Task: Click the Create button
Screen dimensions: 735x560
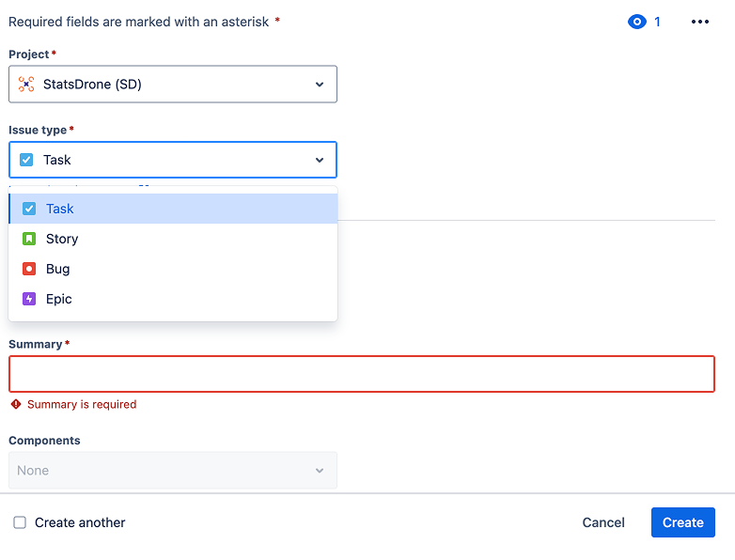Action: click(x=683, y=522)
